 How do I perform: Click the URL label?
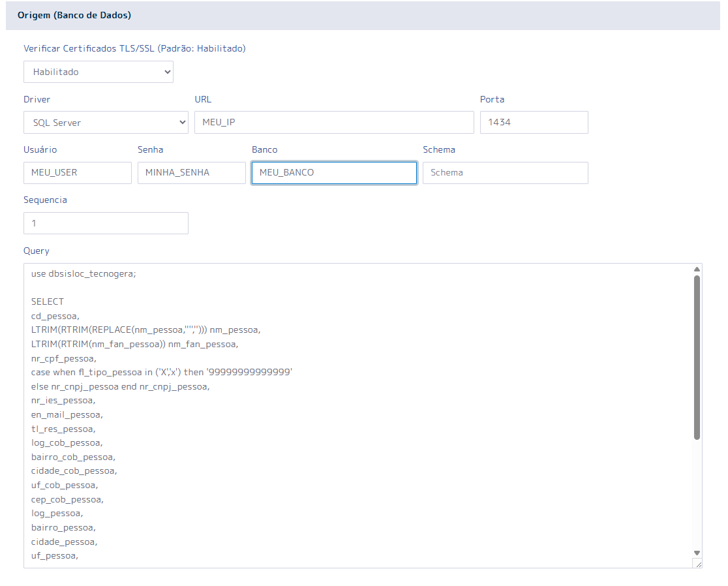pyautogui.click(x=203, y=99)
